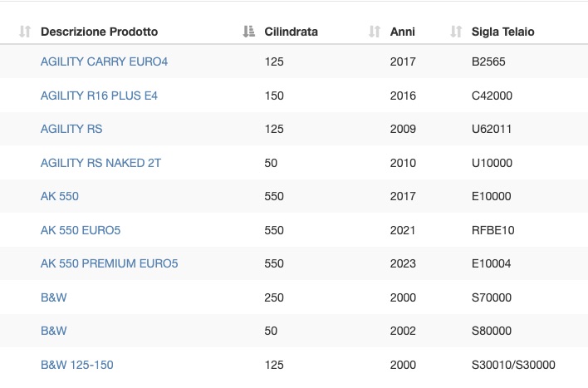The image size is (588, 388).
Task: Open AK 550 PREMIUM EURO5 link
Action: pos(109,263)
